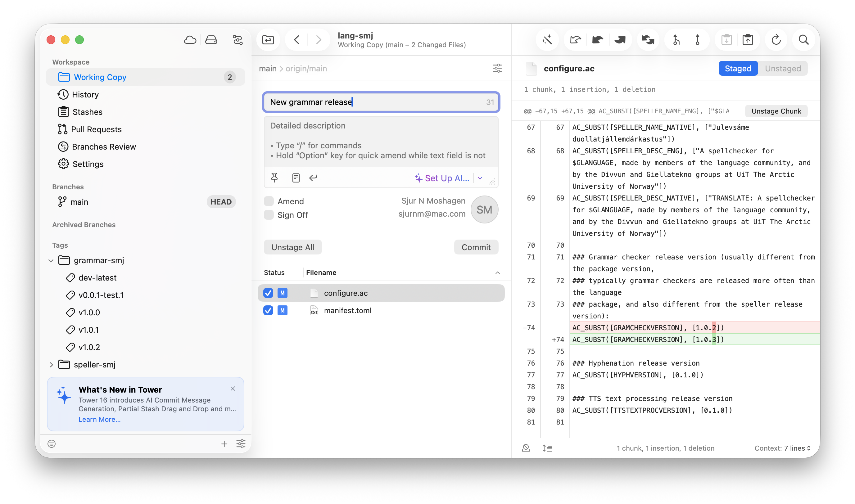The width and height of the screenshot is (855, 504).
Task: Enable the Amend checkbox
Action: pos(269,201)
